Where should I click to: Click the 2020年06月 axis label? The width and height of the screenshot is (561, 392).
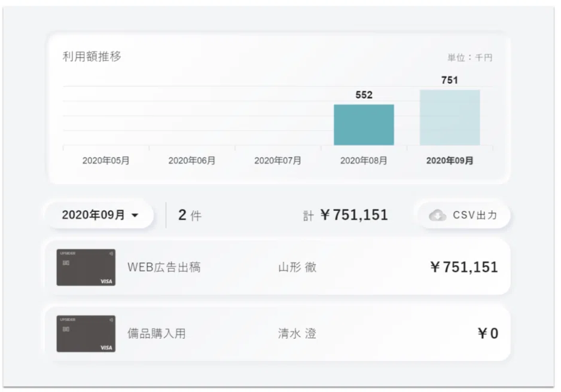(192, 161)
